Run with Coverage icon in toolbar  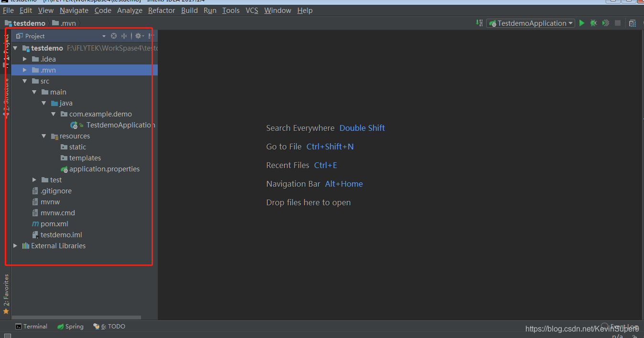[x=606, y=23]
